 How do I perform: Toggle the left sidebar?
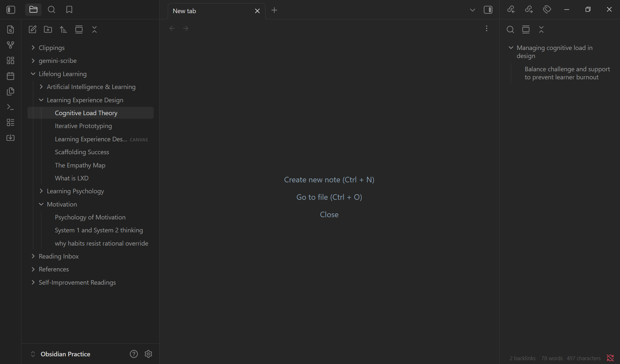[11, 10]
